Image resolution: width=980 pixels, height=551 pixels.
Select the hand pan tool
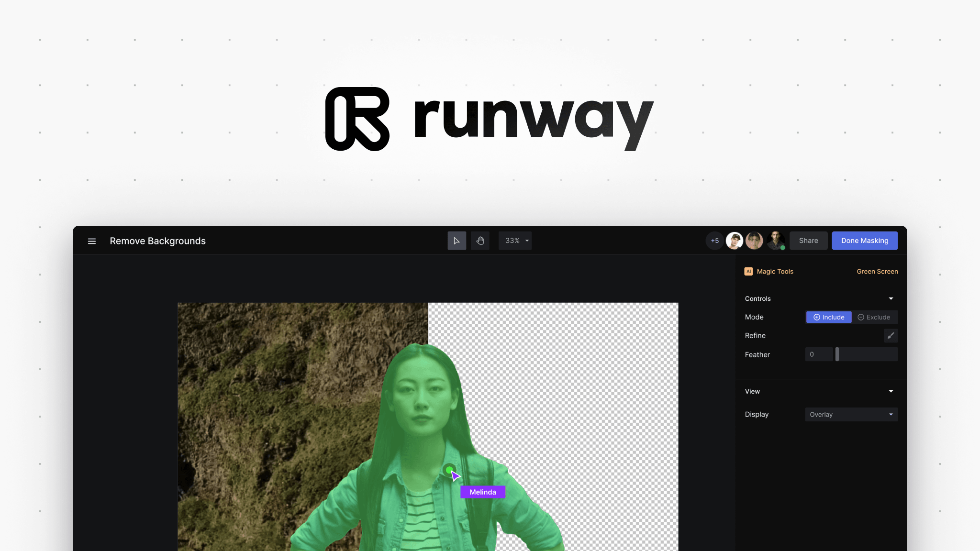pos(480,241)
